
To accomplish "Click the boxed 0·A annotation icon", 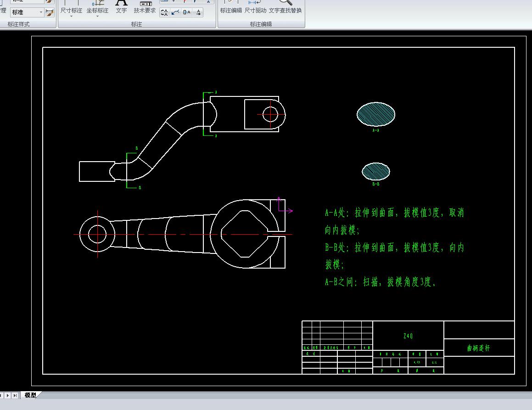I will click(187, 12).
